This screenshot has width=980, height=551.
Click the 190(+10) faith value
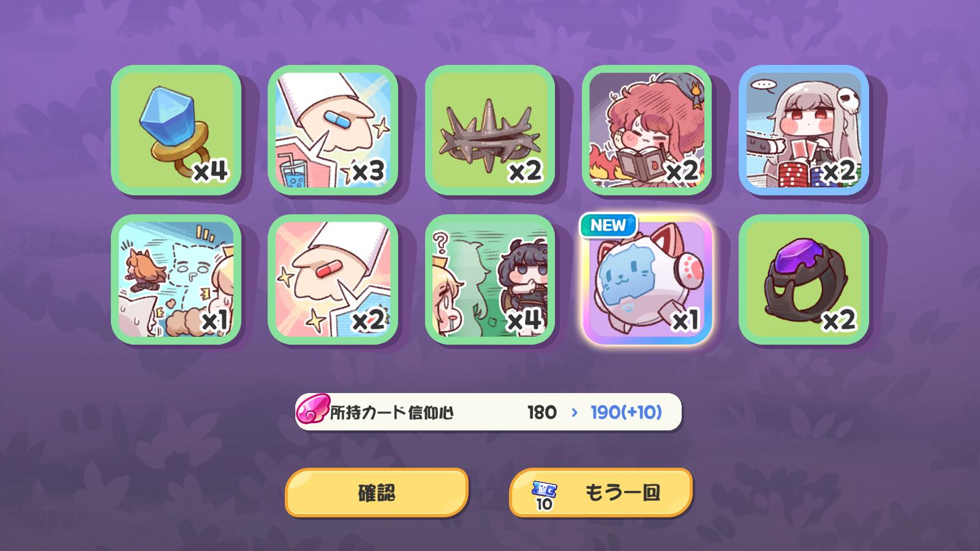click(x=626, y=413)
